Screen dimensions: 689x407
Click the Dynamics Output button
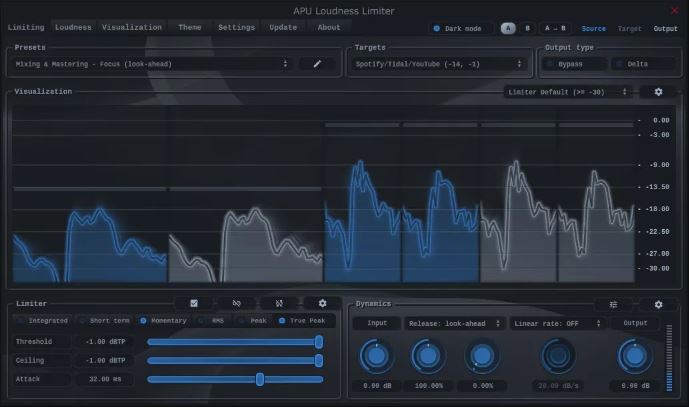click(635, 323)
